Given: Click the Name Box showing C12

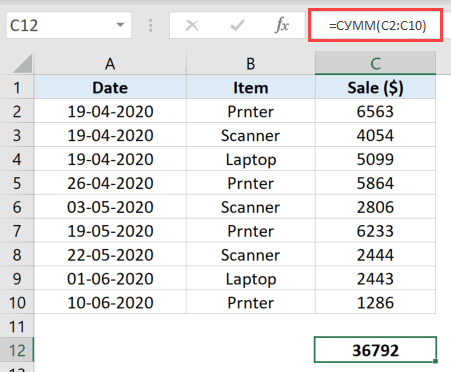Looking at the screenshot, I should click(69, 25).
